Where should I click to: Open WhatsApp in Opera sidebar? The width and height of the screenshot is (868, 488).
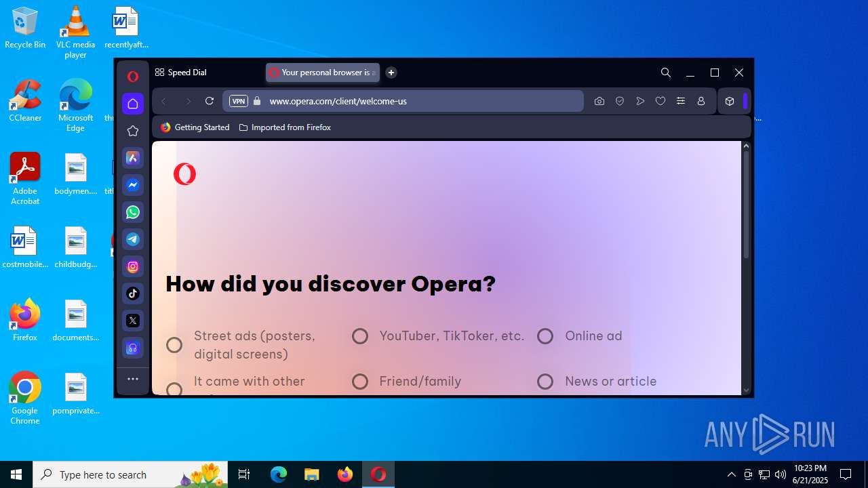tap(133, 212)
